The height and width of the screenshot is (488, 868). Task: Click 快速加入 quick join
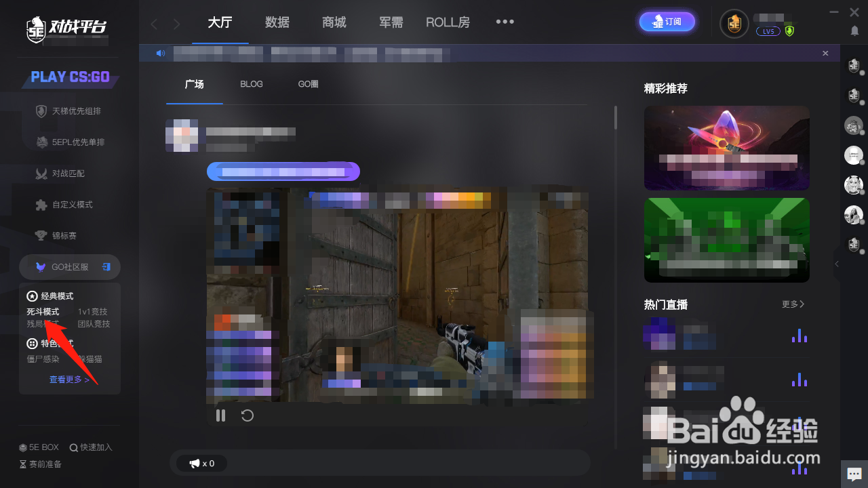[91, 447]
